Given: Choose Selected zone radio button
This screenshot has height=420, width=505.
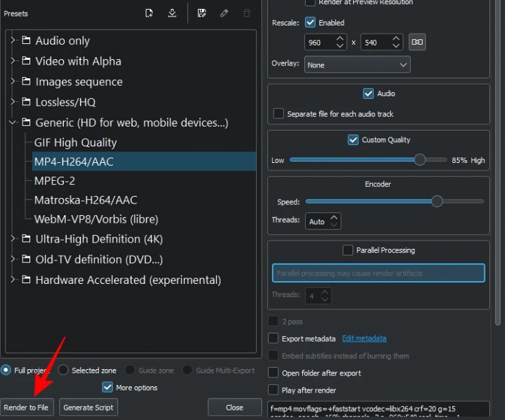Looking at the screenshot, I should pos(63,370).
